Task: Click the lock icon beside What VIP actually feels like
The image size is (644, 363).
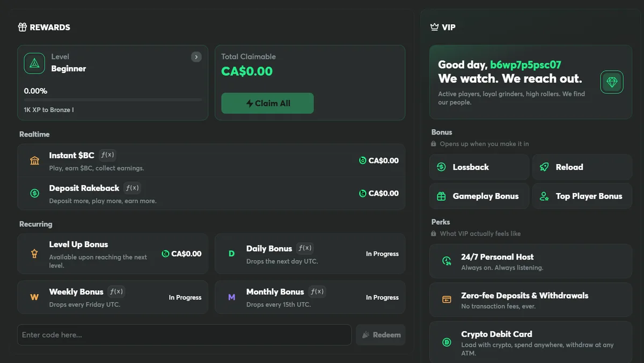Action: coord(434,233)
